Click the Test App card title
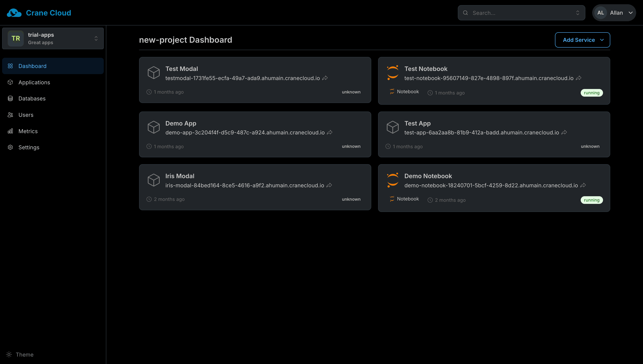This screenshot has height=364, width=643. click(x=417, y=123)
